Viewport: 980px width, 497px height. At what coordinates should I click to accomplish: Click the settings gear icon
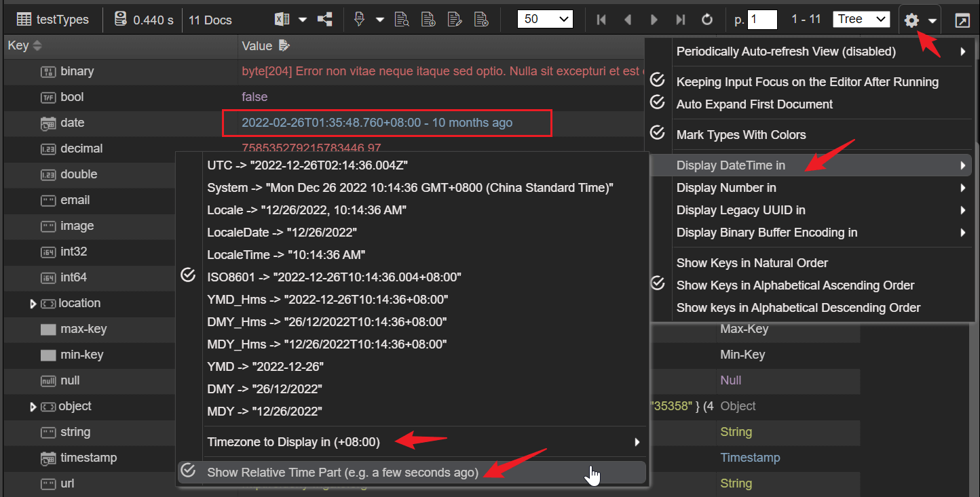tap(911, 20)
